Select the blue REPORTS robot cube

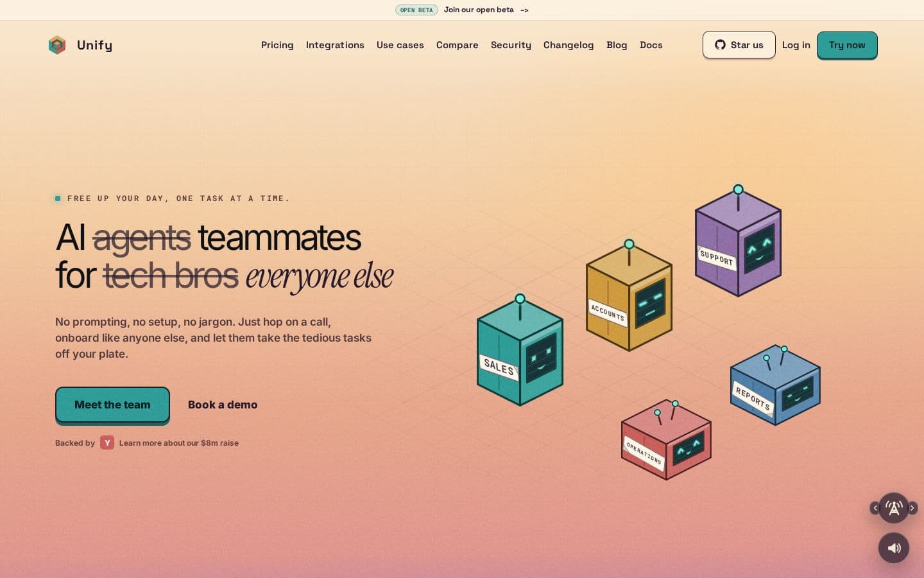775,385
